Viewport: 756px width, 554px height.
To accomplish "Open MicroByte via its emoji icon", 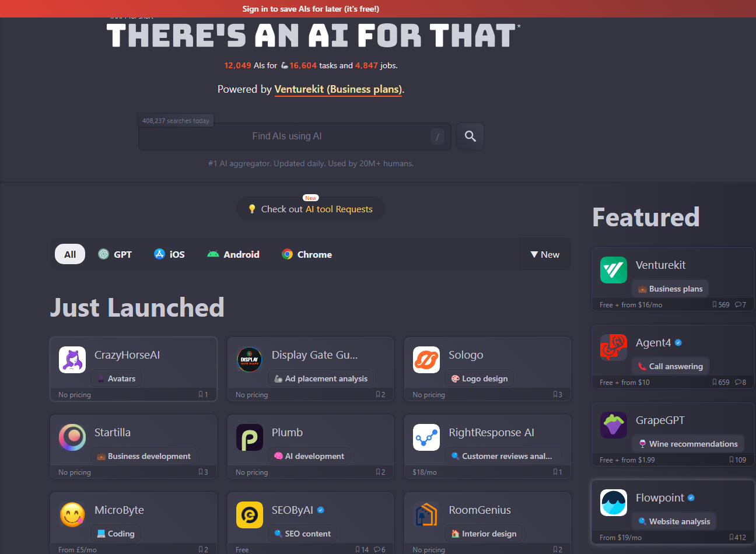I will (x=72, y=514).
